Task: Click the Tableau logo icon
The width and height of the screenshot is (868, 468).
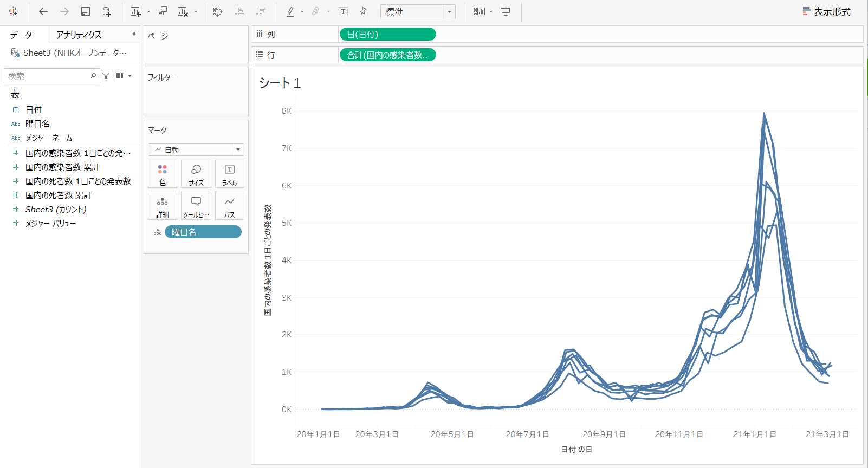Action: coord(14,11)
